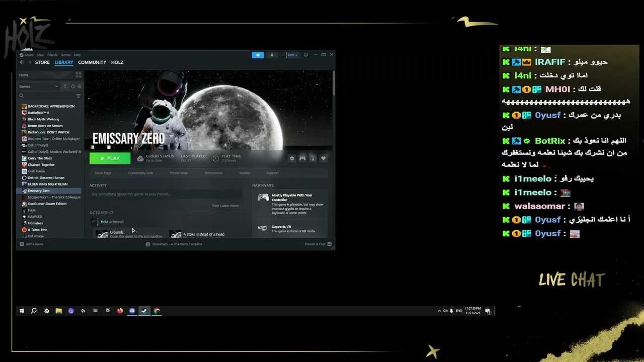The width and height of the screenshot is (644, 362).
Task: Click Add a Game
Action: tap(31, 244)
